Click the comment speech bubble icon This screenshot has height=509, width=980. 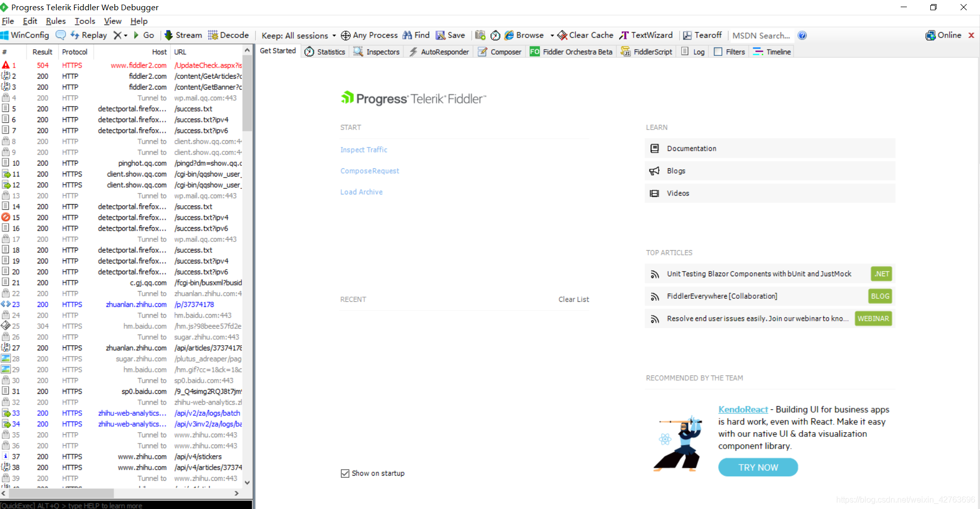[60, 35]
